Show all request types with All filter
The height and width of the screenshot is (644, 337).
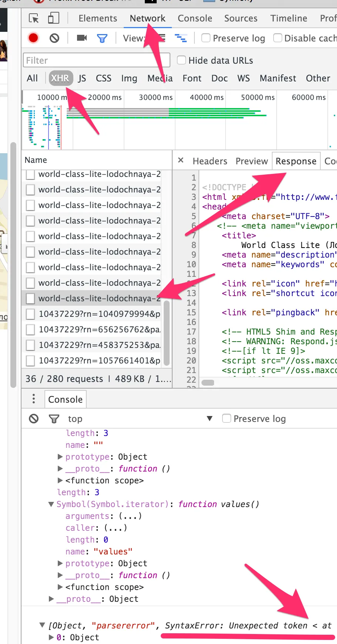coord(32,78)
